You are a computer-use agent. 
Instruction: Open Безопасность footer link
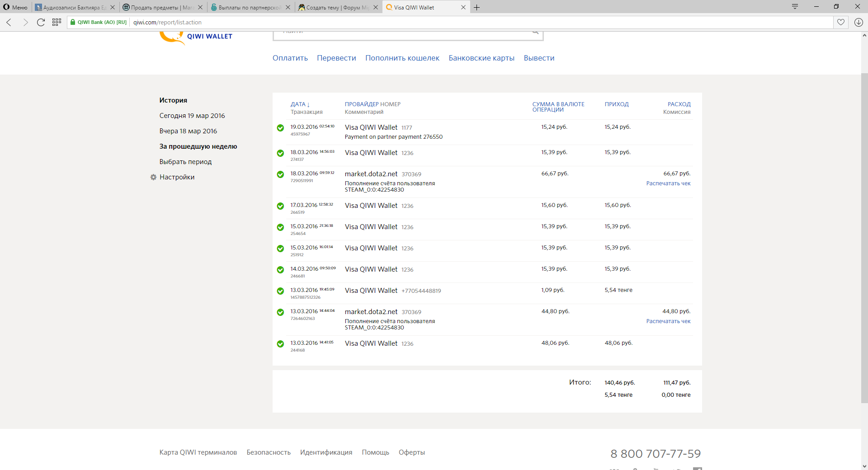point(269,452)
